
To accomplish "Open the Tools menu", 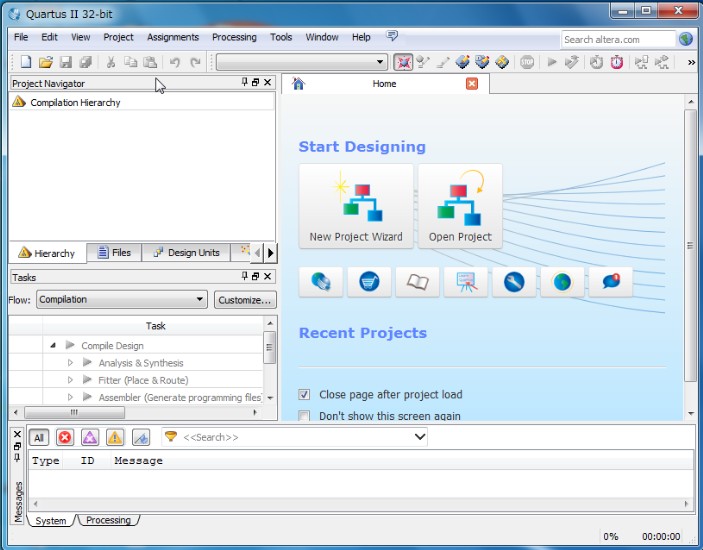I will point(281,37).
